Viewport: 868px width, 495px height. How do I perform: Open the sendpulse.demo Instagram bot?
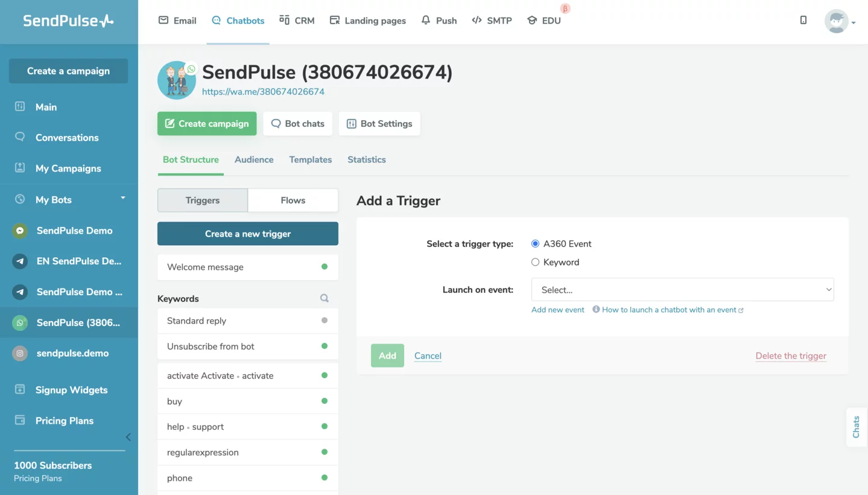[72, 353]
